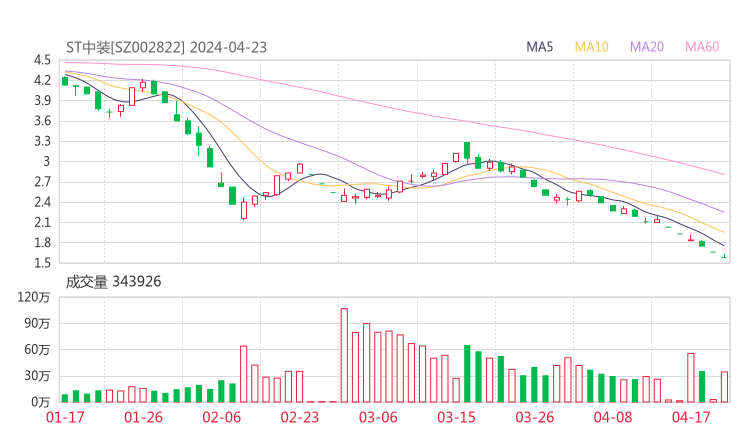Image resolution: width=740 pixels, height=440 pixels.
Task: Click the 03-15 date axis label
Action: [x=456, y=417]
